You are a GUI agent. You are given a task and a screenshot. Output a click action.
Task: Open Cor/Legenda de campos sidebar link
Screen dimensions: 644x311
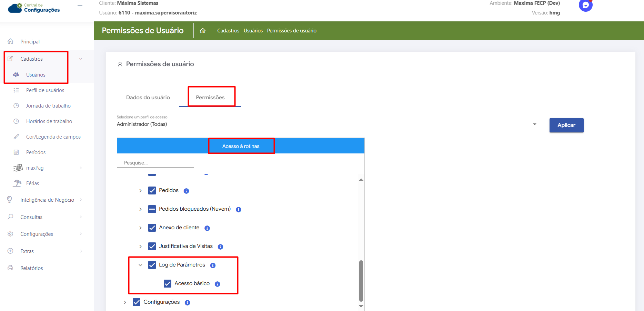(x=53, y=137)
